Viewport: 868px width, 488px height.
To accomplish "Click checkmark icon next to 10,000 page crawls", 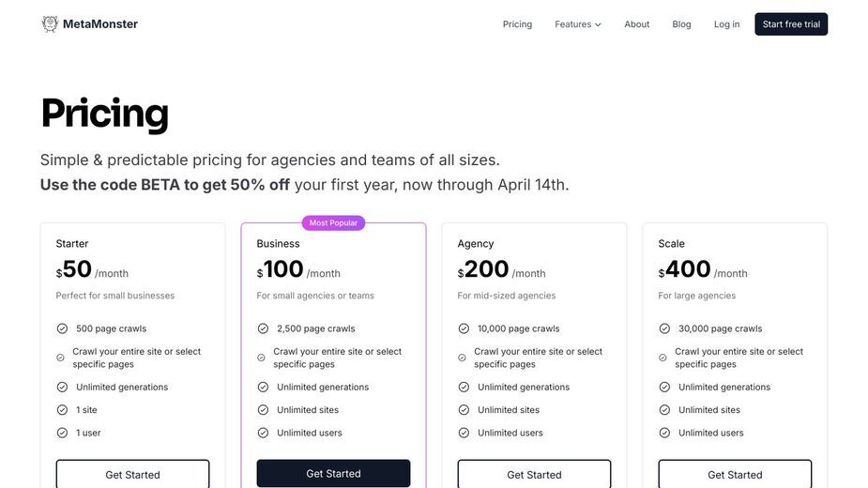I will coord(464,328).
